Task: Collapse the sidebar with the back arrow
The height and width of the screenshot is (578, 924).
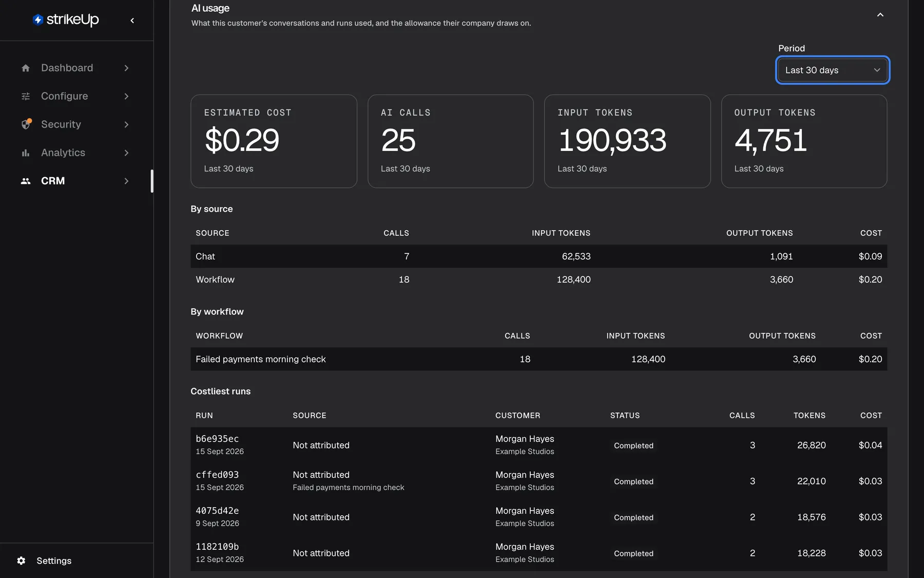Action: [132, 21]
